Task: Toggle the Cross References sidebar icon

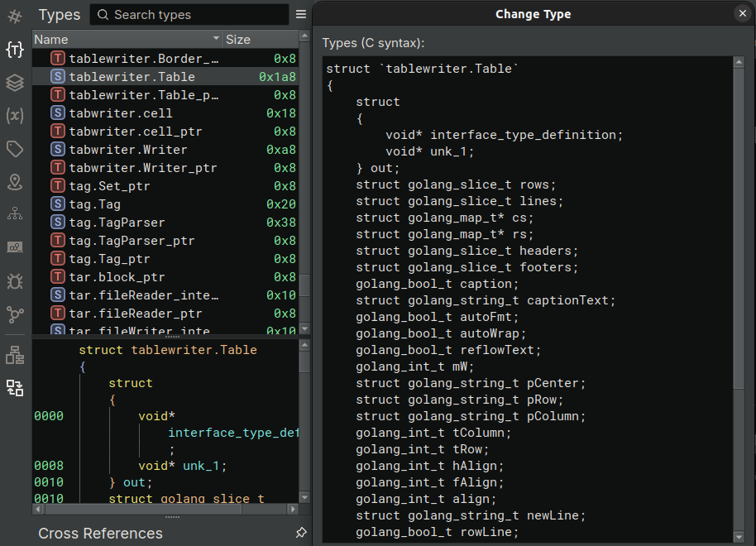Action: click(15, 388)
